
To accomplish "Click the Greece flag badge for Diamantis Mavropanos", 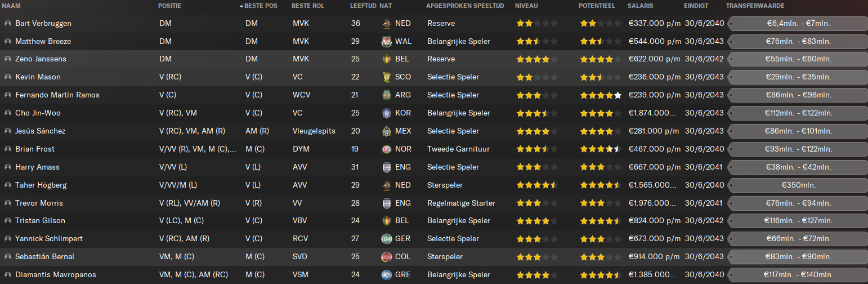I will [386, 275].
